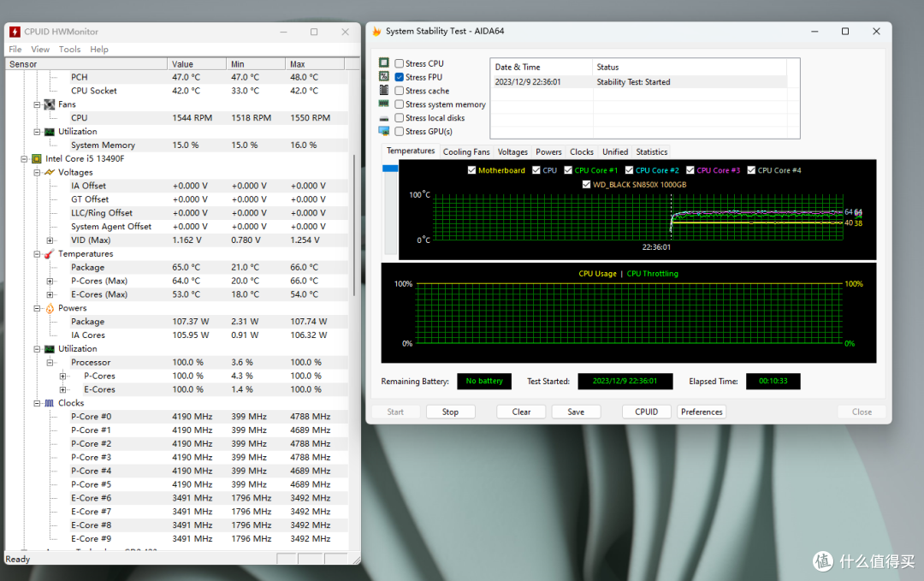This screenshot has width=924, height=581.
Task: Click the Save button
Action: click(576, 412)
